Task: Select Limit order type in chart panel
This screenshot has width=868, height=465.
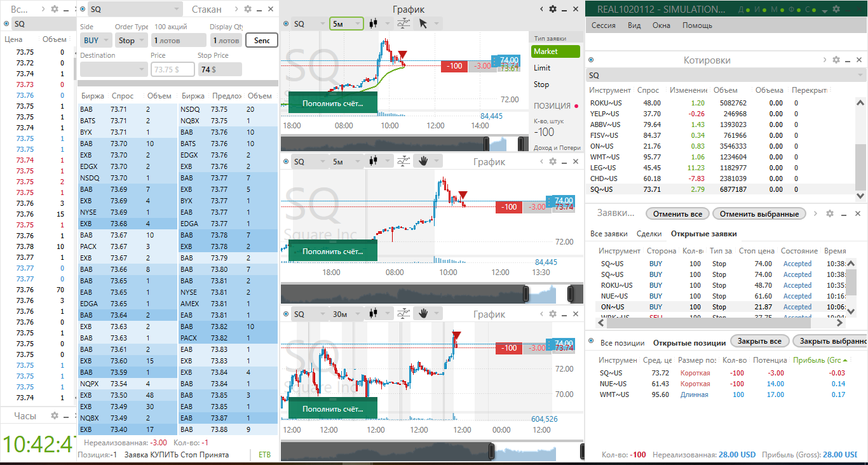Action: pyautogui.click(x=542, y=68)
